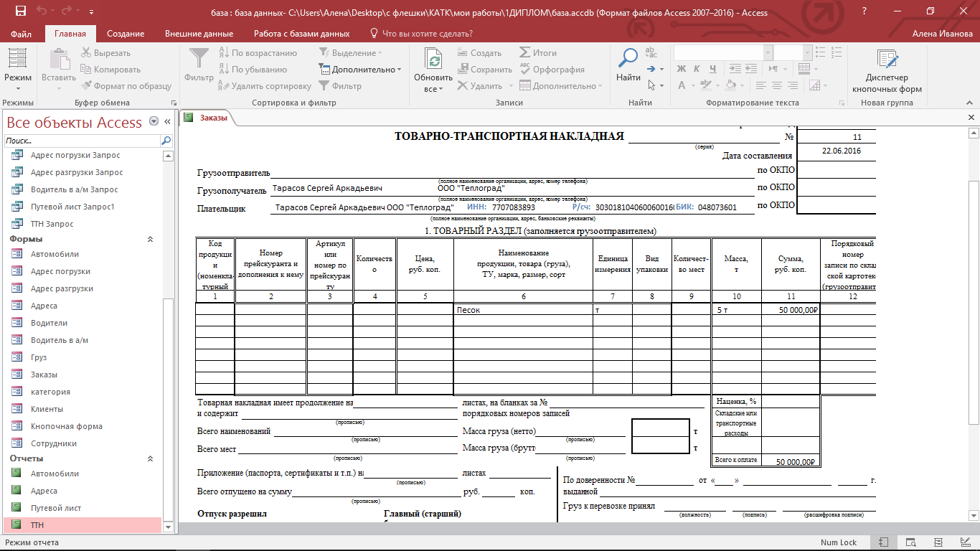Collapse the Формы group

tap(150, 239)
